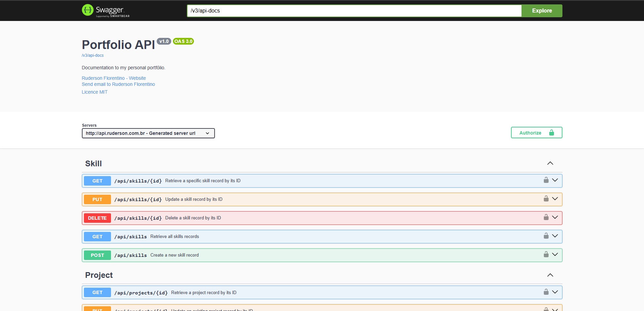Click 'Update a skill record by its ID'
Image resolution: width=644 pixels, height=311 pixels.
tap(194, 199)
